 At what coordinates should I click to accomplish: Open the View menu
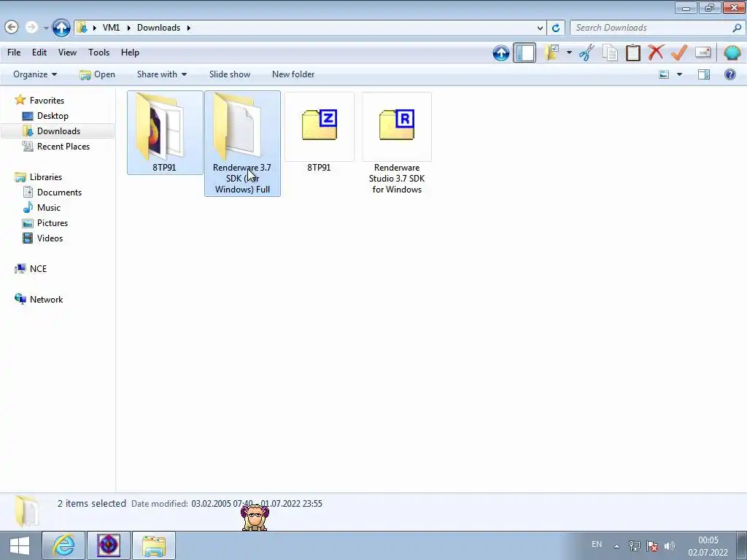click(x=67, y=52)
